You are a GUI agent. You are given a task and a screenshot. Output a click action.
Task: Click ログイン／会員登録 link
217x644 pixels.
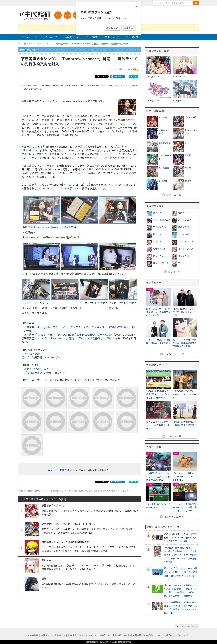(x=59, y=470)
